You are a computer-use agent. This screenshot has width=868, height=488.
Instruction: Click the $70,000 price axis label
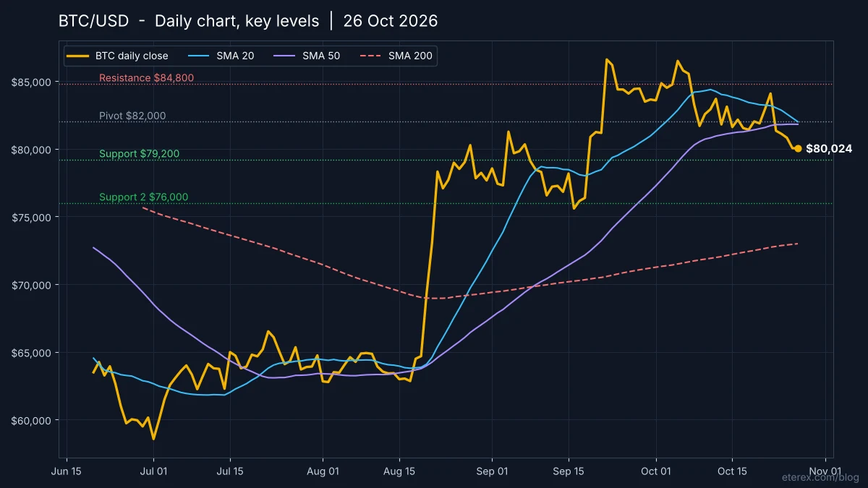[x=32, y=285]
